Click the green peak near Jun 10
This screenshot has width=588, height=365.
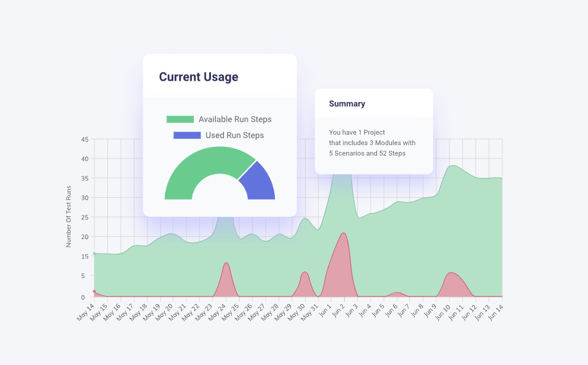[453, 166]
